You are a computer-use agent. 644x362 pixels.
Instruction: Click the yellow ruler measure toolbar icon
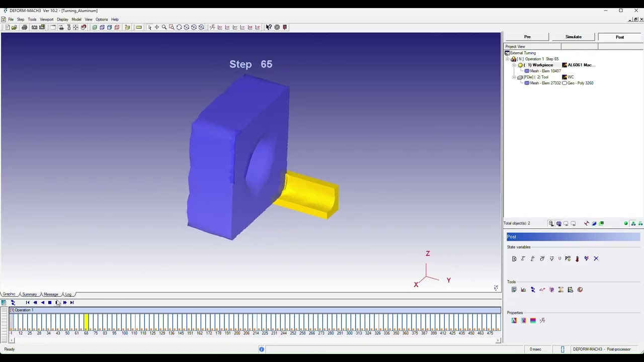click(x=138, y=27)
